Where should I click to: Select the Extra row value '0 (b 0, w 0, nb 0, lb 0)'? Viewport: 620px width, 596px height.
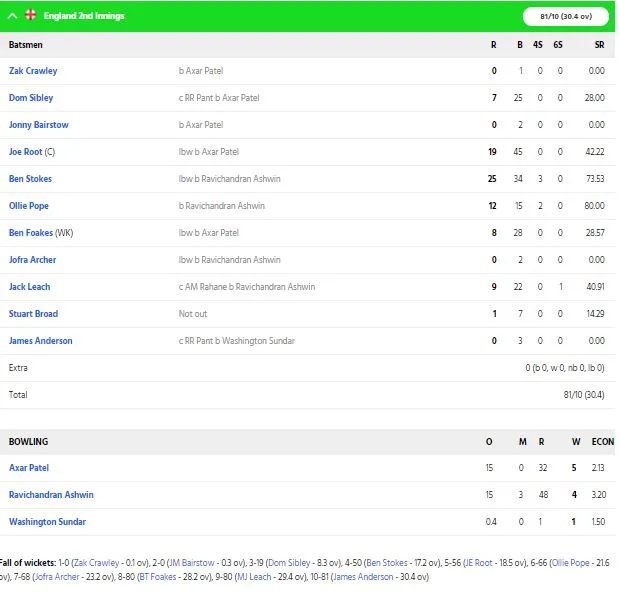[x=565, y=368]
